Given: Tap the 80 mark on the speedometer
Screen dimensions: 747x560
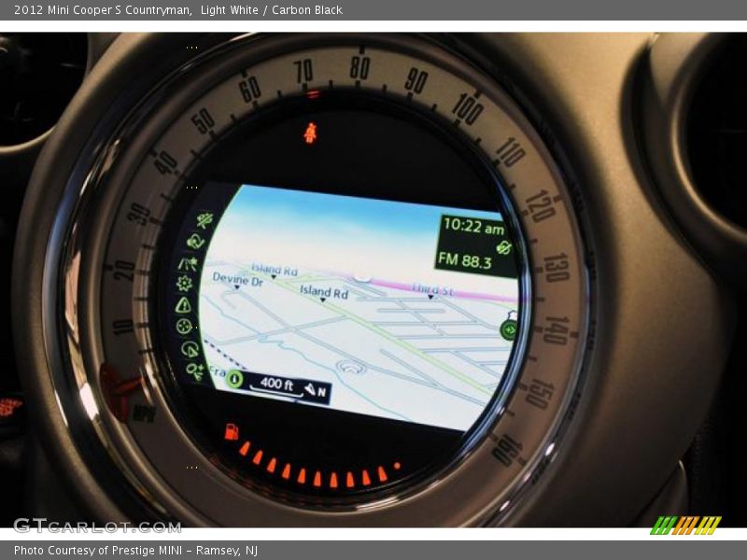Looking at the screenshot, I should point(359,67).
